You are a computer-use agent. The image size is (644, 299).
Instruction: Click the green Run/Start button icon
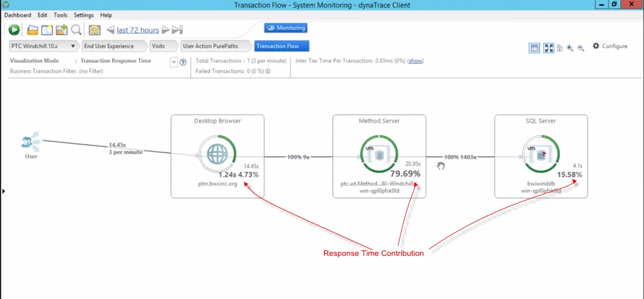(14, 30)
